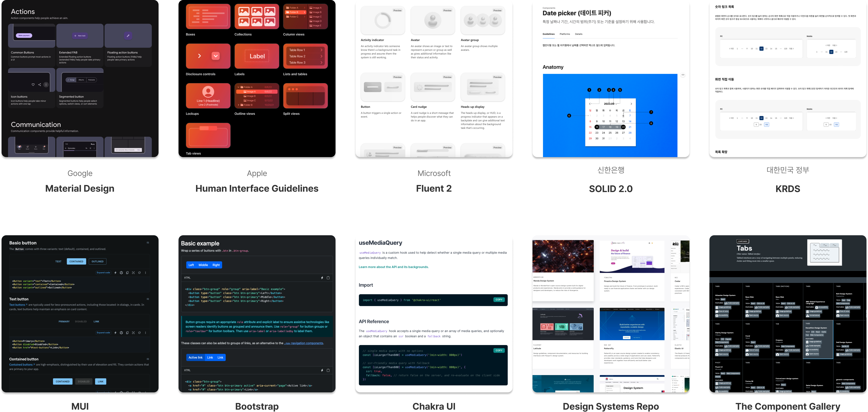This screenshot has height=412, width=868.
Task: Follow the 'Learn more about the API' link
Action: tap(394, 267)
